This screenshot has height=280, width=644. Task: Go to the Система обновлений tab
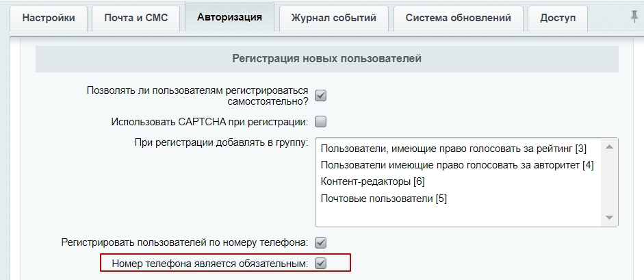[x=459, y=18]
